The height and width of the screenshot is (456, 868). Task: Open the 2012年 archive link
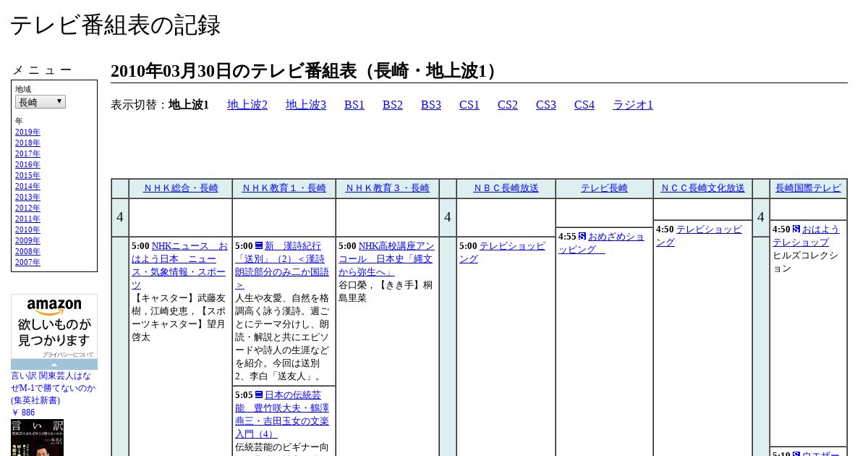pos(27,208)
